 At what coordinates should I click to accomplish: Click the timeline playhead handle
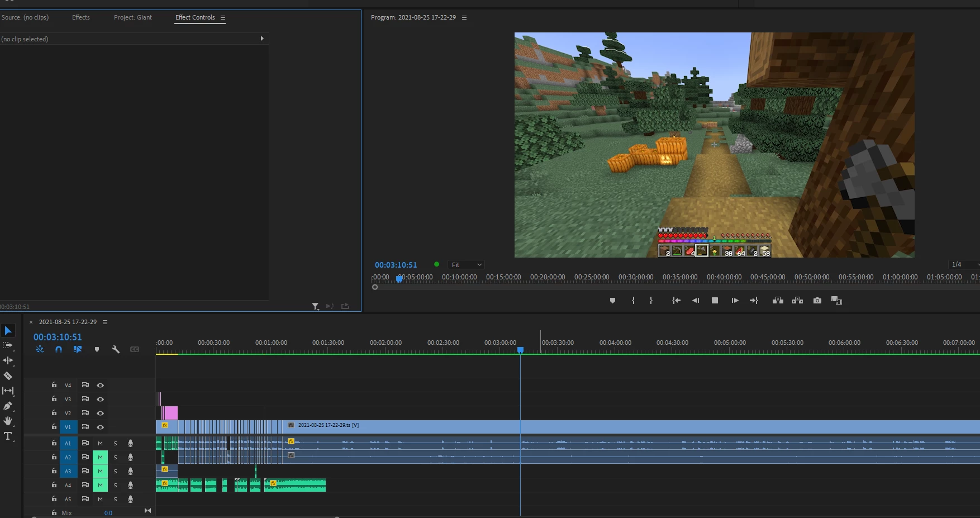point(520,350)
